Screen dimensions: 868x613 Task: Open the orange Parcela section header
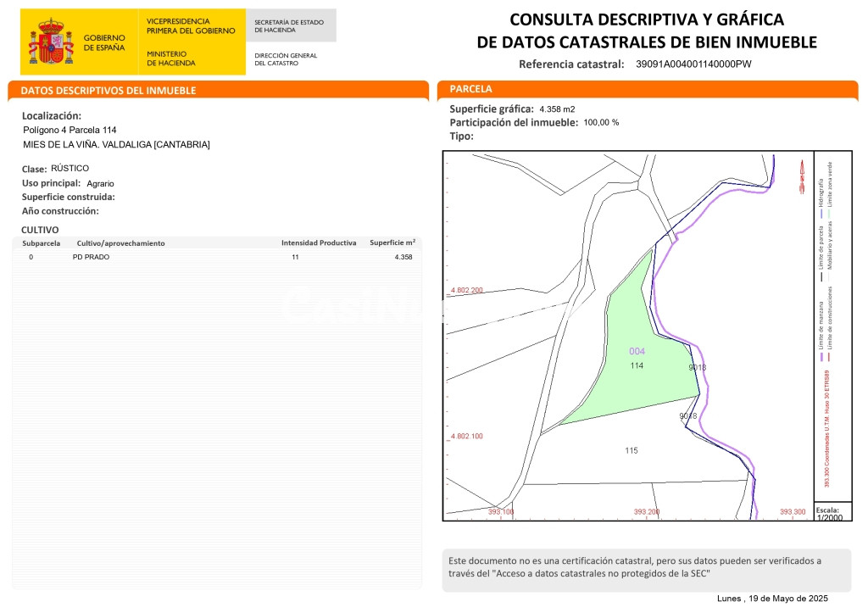pos(470,89)
